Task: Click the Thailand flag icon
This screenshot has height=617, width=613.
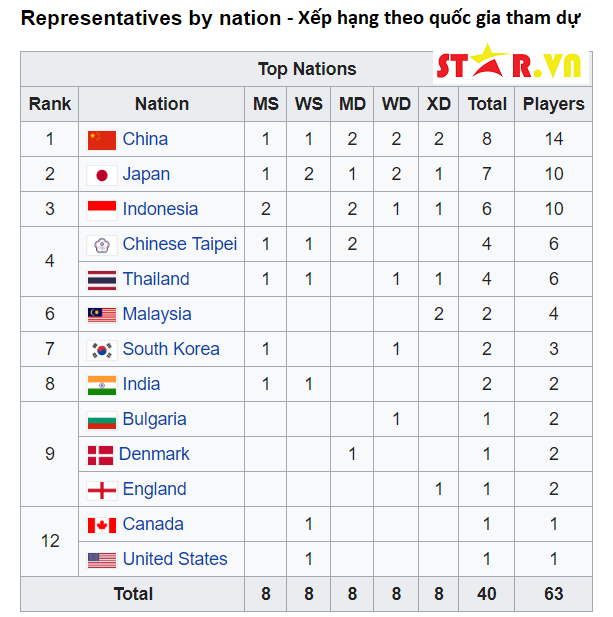Action: (101, 280)
